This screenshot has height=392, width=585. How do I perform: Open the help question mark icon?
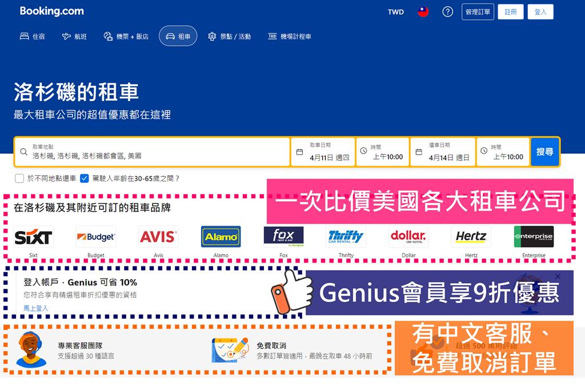(447, 12)
